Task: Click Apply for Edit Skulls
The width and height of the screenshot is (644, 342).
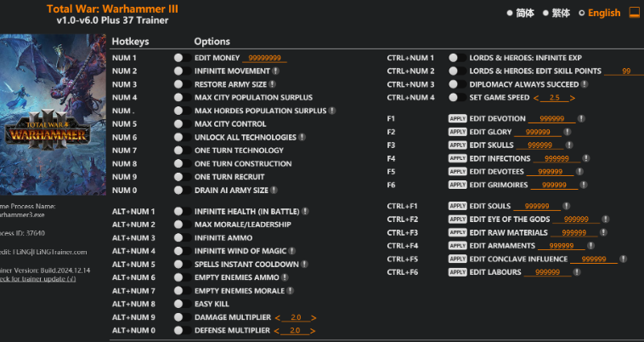Action: 458,145
